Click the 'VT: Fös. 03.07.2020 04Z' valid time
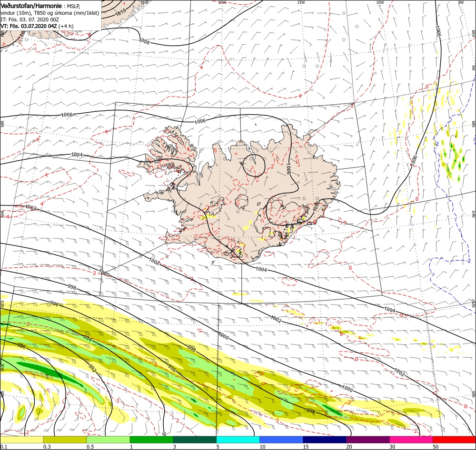The height and width of the screenshot is (450, 476). (x=29, y=26)
